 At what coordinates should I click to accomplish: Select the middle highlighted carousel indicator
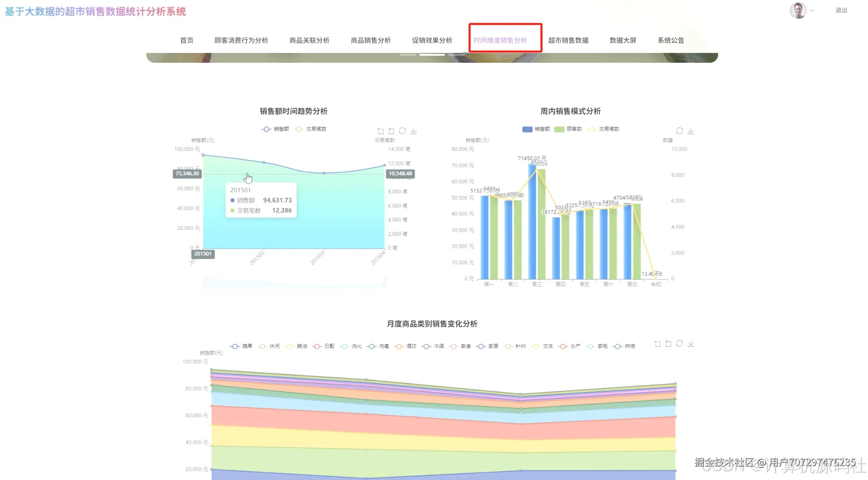(x=432, y=55)
